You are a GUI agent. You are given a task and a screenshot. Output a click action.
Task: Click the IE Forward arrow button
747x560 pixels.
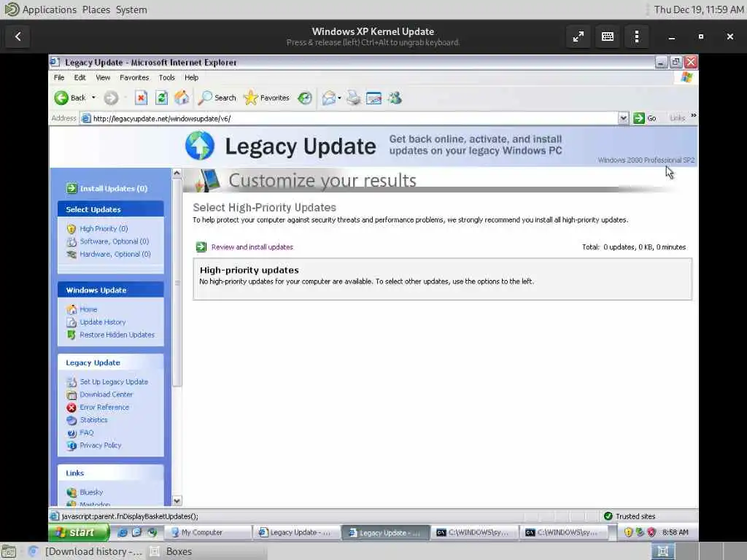click(x=111, y=98)
